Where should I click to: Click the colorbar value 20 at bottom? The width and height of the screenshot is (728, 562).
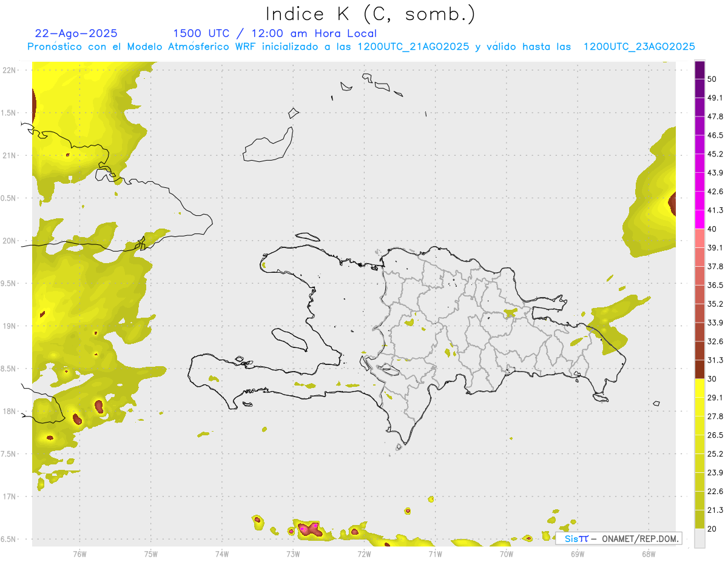click(x=712, y=529)
